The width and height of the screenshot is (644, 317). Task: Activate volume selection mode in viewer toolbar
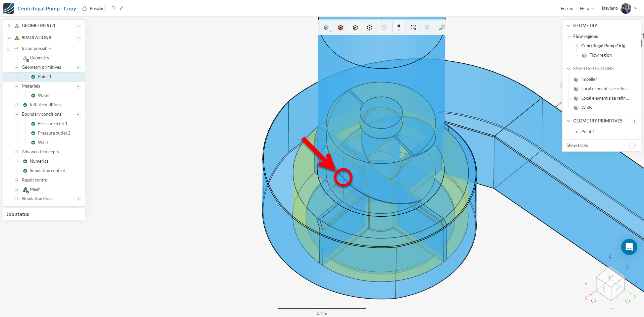pos(341,28)
